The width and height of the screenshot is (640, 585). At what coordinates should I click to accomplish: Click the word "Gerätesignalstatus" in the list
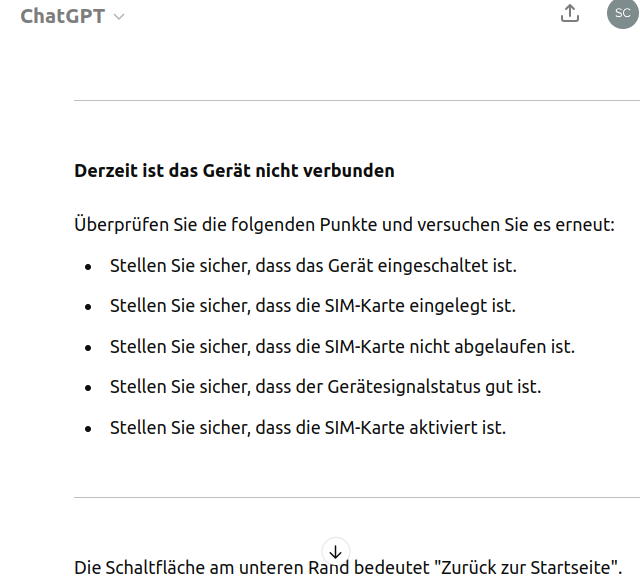[x=400, y=387]
